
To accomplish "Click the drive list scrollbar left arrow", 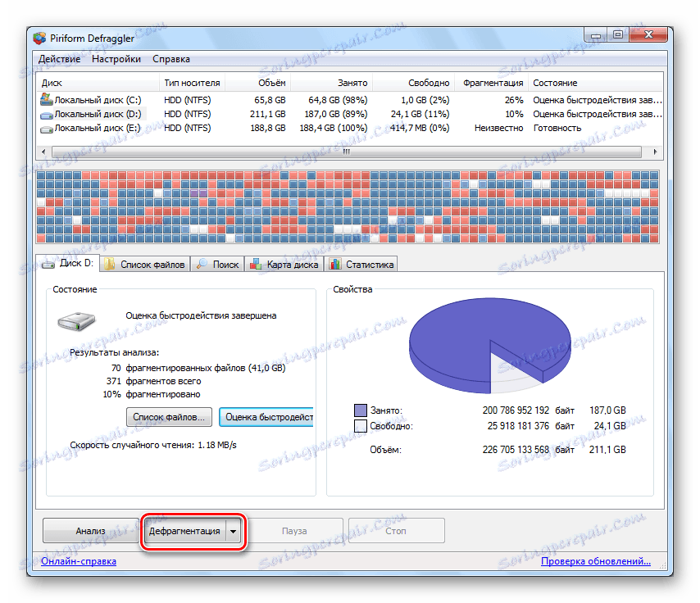I will [43, 152].
